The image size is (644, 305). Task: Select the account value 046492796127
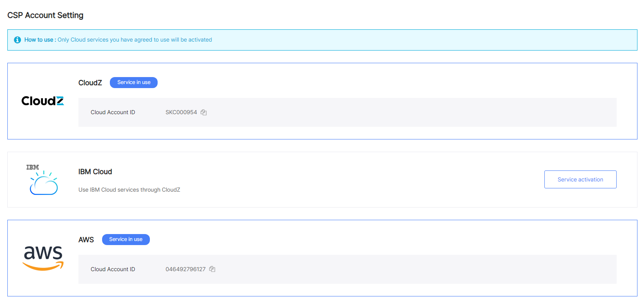(185, 269)
